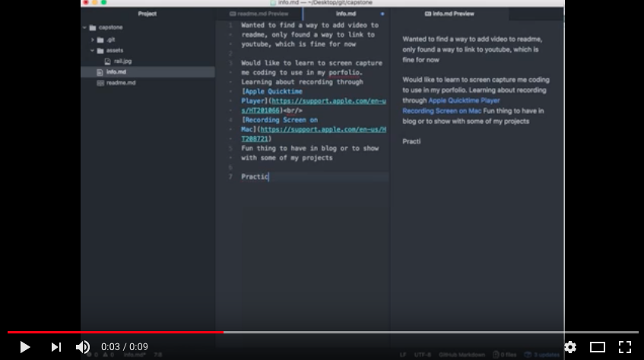Screen dimensions: 644x360
Task: Click the Project panel header
Action: point(148,14)
